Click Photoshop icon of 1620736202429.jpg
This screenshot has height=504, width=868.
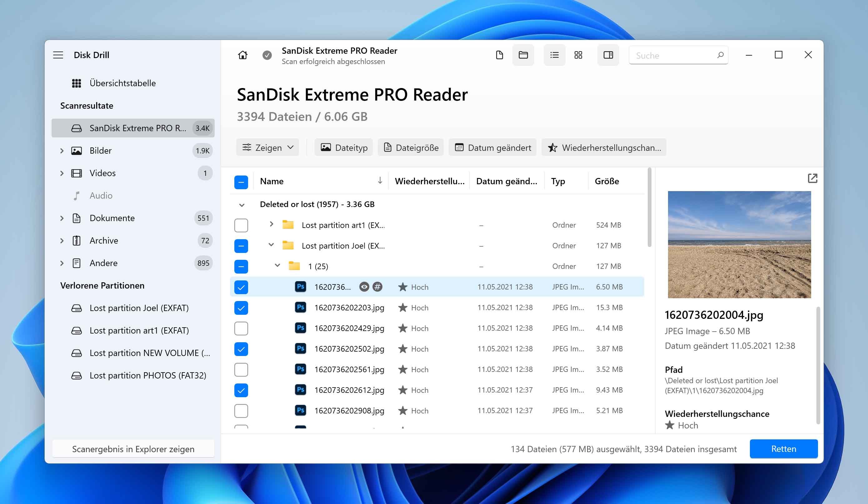pyautogui.click(x=300, y=328)
